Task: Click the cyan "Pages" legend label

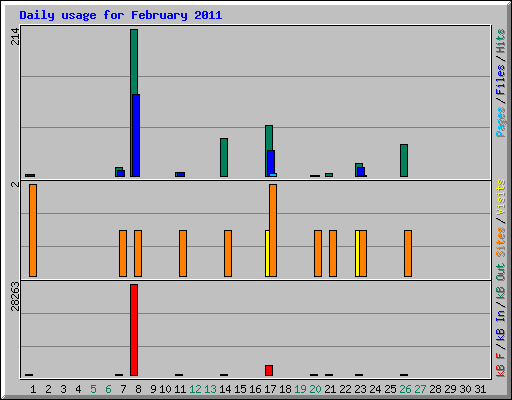Action: pos(500,122)
